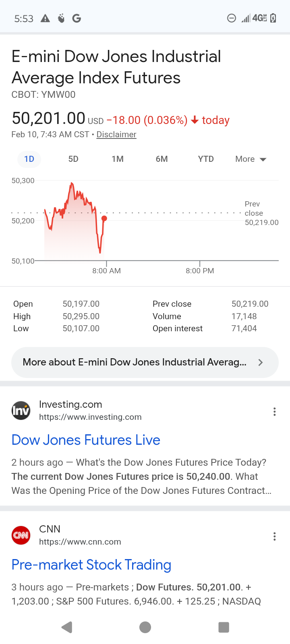Screen dimensions: 290x644
Task: Show the 6M chart range
Action: point(162,159)
